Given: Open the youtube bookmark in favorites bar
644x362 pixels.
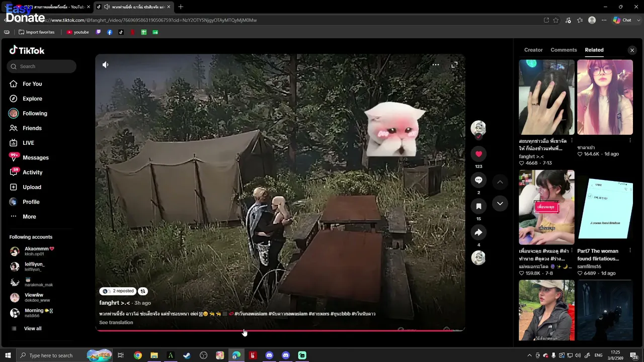Looking at the screenshot, I should (78, 32).
